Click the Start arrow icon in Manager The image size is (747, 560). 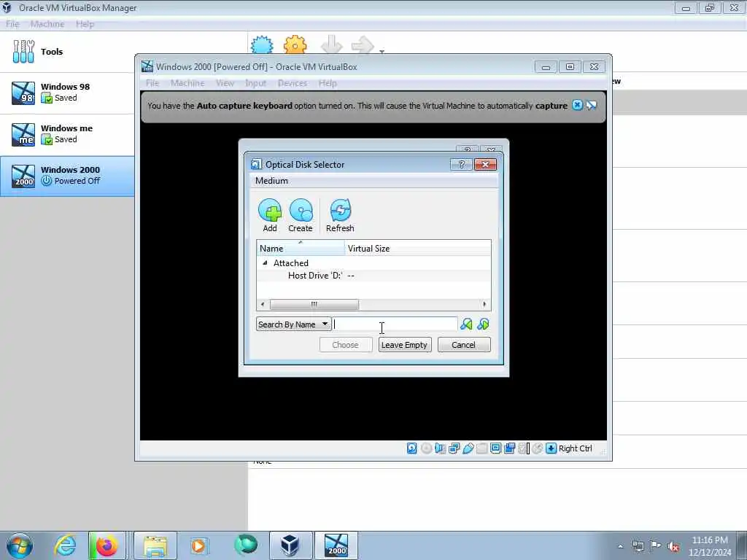[x=363, y=44]
